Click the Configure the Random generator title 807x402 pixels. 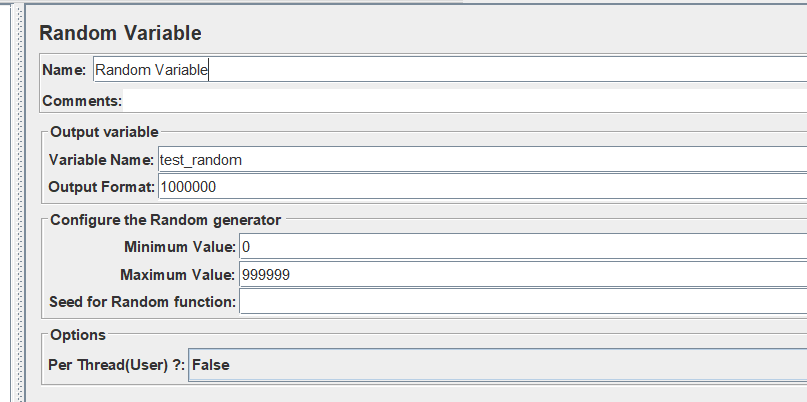click(x=165, y=220)
